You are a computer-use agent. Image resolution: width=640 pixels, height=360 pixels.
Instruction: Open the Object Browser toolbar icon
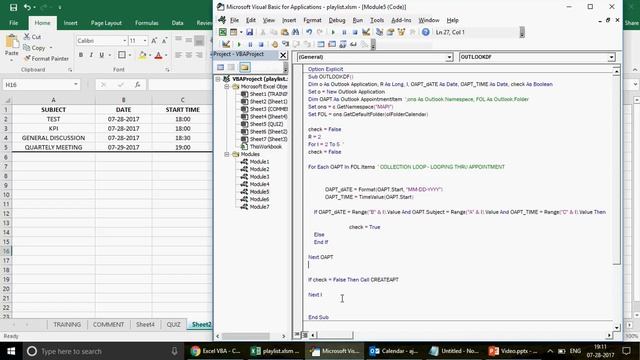pyautogui.click(x=401, y=32)
